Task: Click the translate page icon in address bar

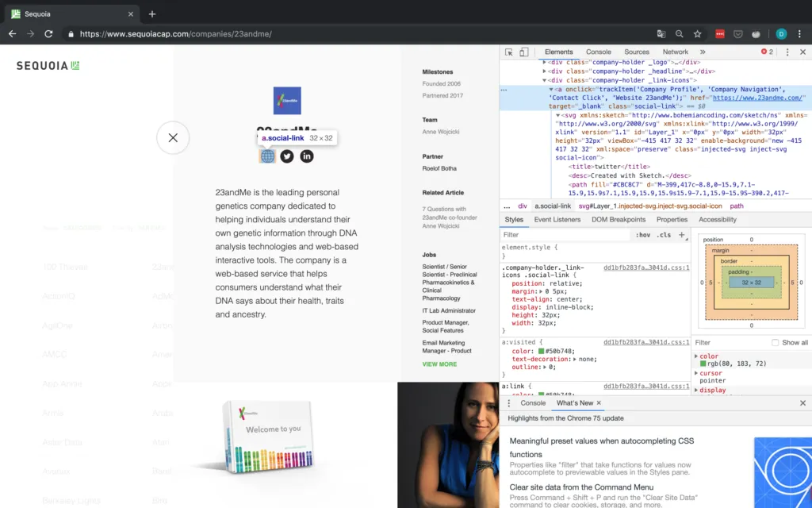Action: (x=661, y=33)
